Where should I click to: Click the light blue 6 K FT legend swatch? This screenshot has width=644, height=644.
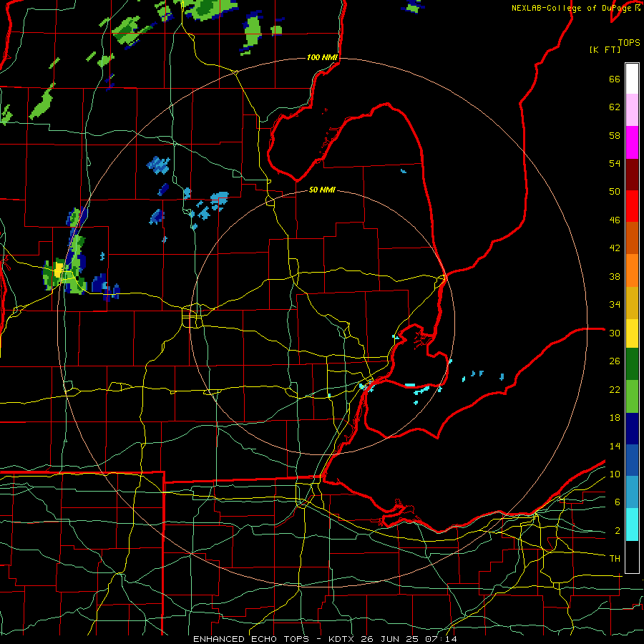point(632,492)
